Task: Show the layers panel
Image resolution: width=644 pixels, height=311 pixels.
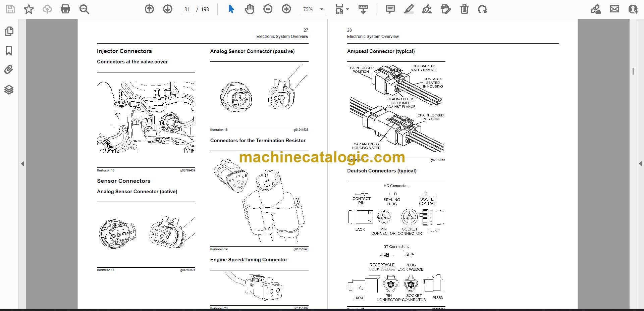Action: click(9, 90)
